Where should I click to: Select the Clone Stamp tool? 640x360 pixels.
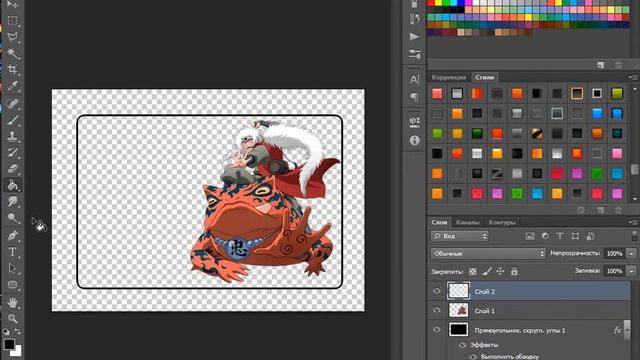(x=12, y=136)
